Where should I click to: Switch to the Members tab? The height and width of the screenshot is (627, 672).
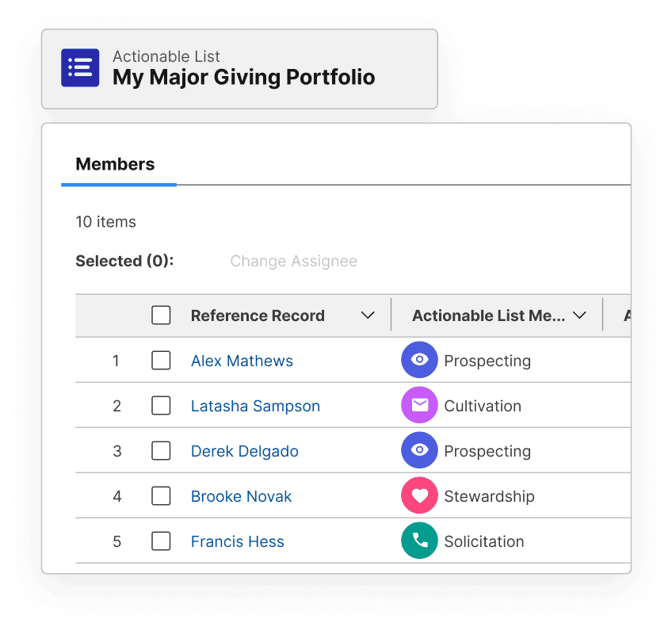click(x=115, y=165)
